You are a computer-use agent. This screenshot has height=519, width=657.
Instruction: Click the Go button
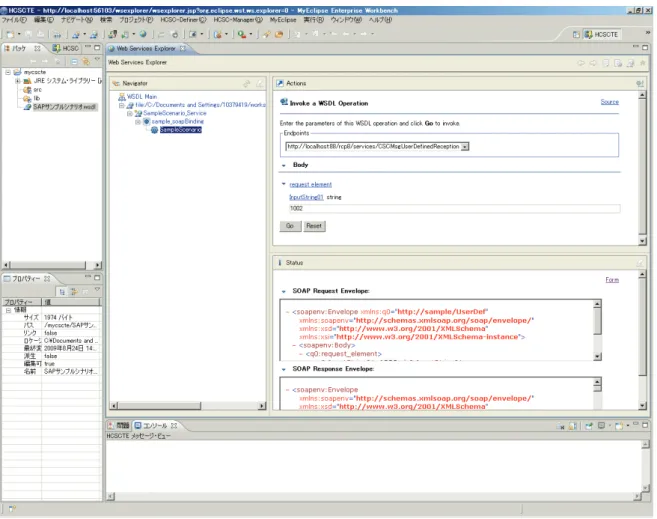pos(290,226)
